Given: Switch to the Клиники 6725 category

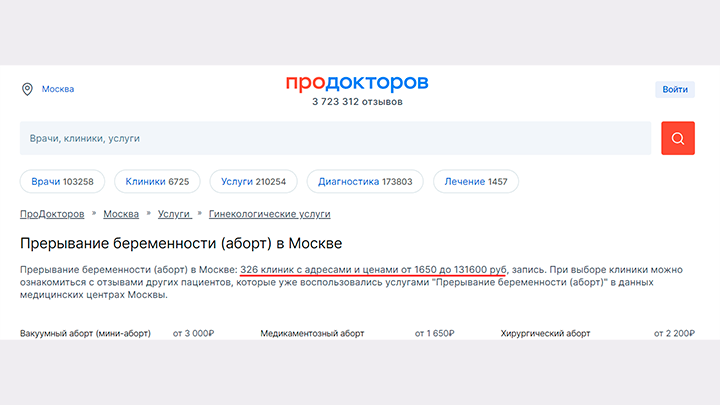Looking at the screenshot, I should tap(157, 182).
